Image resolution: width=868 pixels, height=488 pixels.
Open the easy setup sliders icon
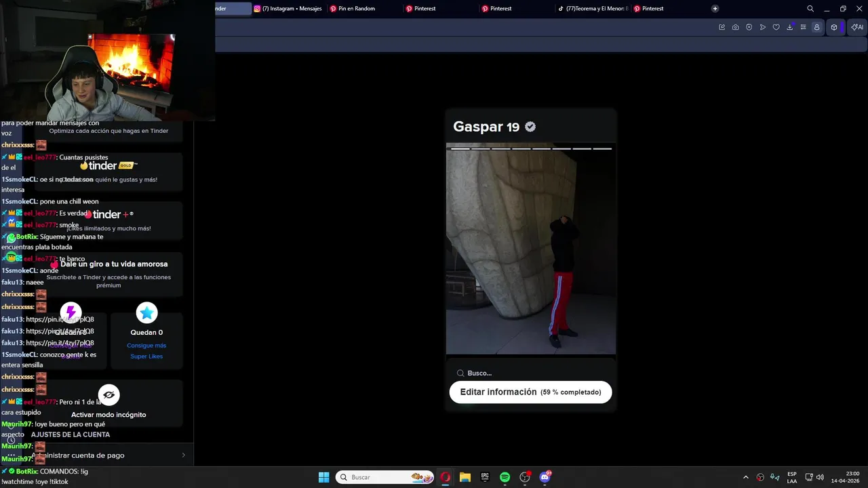click(803, 27)
